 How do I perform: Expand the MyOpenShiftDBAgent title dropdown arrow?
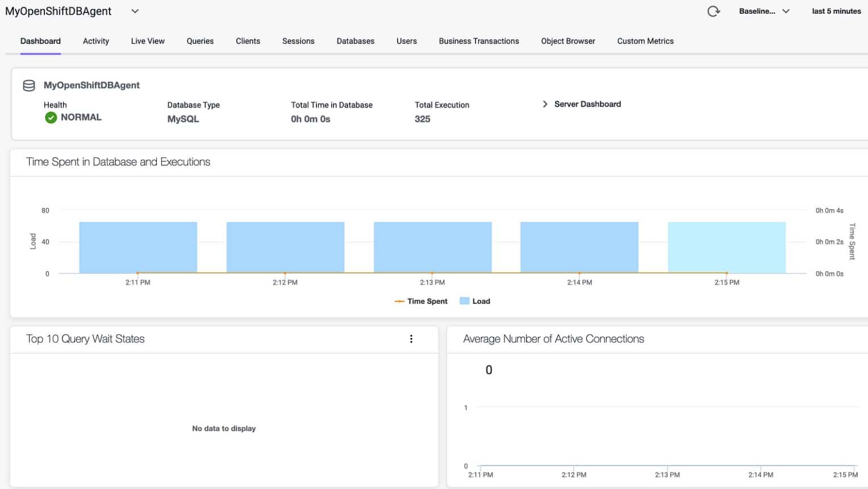(x=135, y=11)
